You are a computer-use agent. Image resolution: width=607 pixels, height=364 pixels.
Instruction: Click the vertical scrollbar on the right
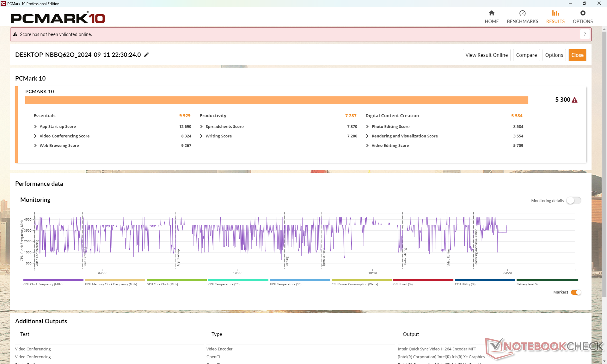point(604,164)
